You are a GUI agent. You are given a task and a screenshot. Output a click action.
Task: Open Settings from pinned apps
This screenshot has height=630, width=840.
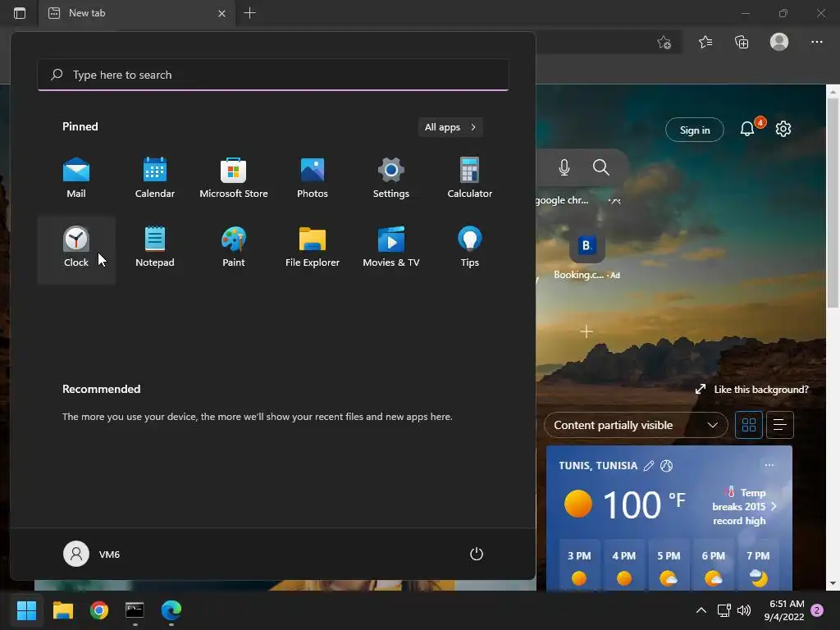(391, 178)
